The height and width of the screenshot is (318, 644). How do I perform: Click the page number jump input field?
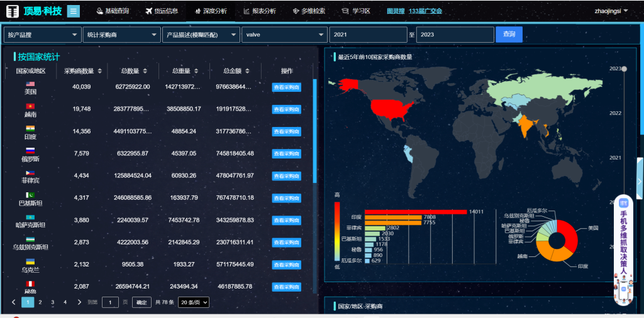pos(110,302)
